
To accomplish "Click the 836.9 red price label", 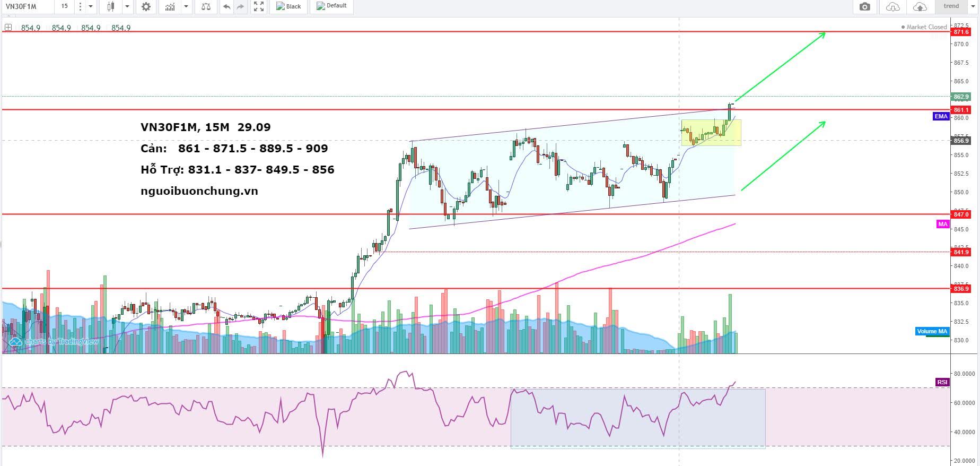I will coord(961,289).
